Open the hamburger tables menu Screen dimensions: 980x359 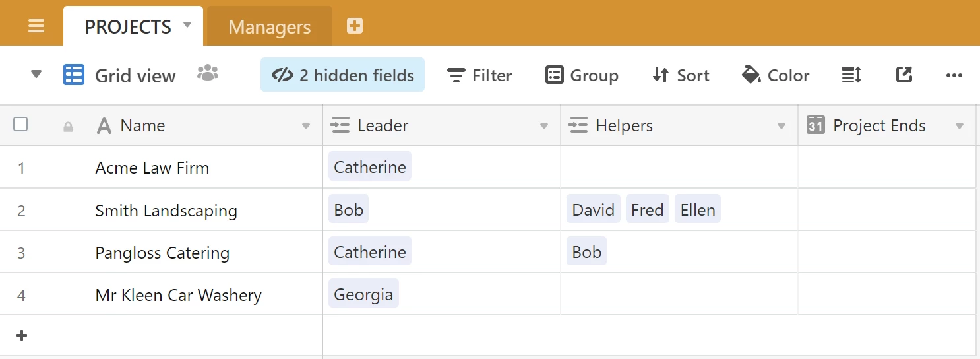36,26
